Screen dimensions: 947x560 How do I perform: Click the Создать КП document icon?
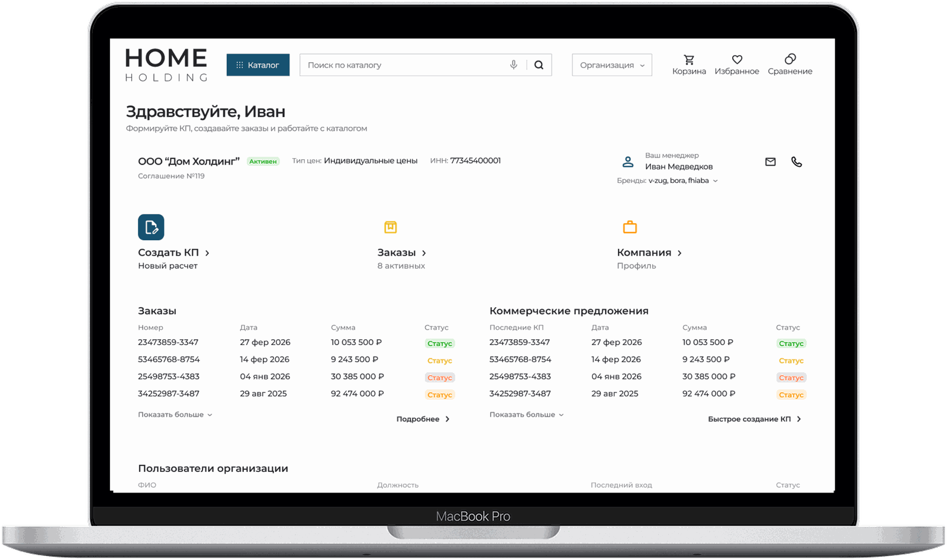pos(151,227)
